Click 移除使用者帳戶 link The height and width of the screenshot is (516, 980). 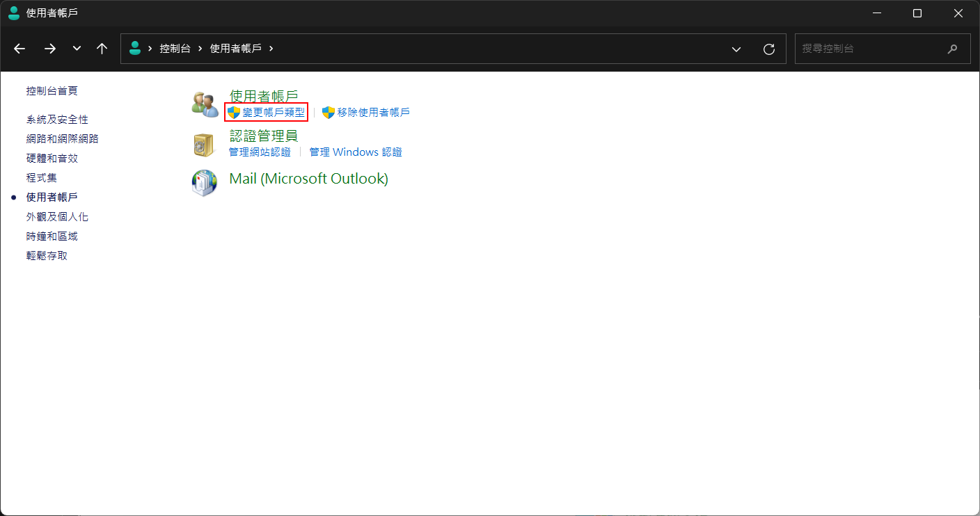pos(374,112)
